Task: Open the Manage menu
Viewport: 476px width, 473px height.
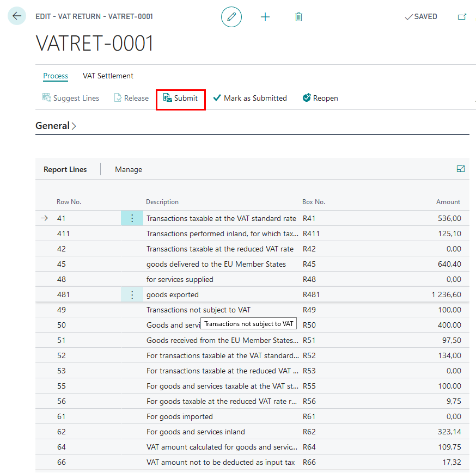Action: pyautogui.click(x=129, y=169)
